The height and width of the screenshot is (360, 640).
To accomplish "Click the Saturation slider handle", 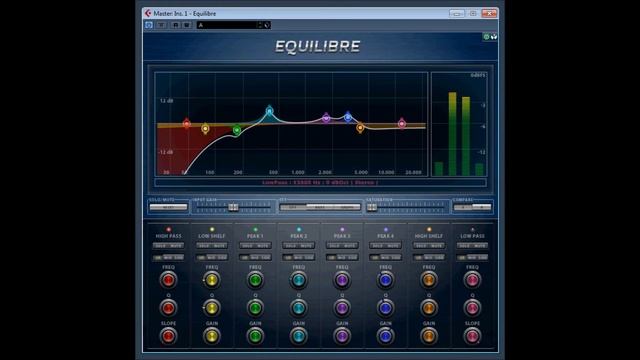I will (371, 207).
